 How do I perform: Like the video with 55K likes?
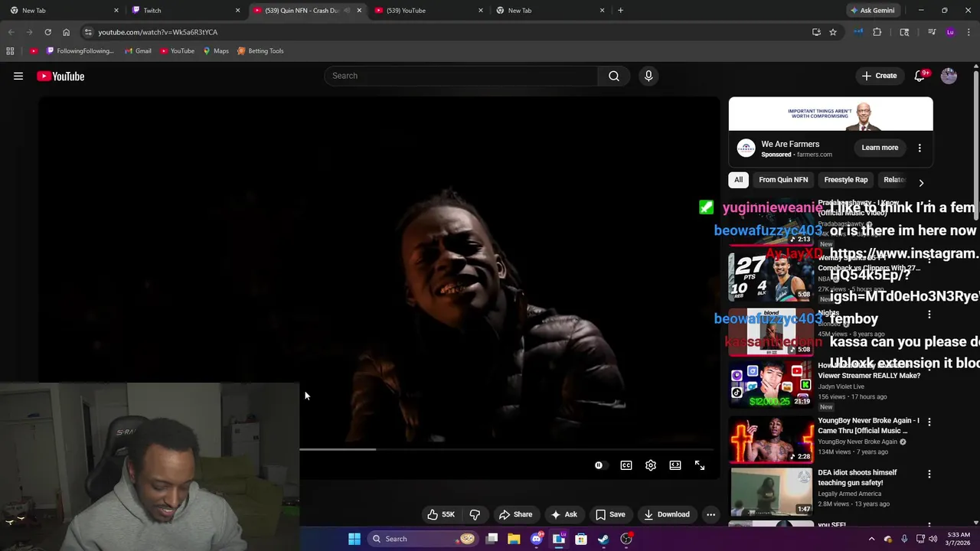[441, 514]
